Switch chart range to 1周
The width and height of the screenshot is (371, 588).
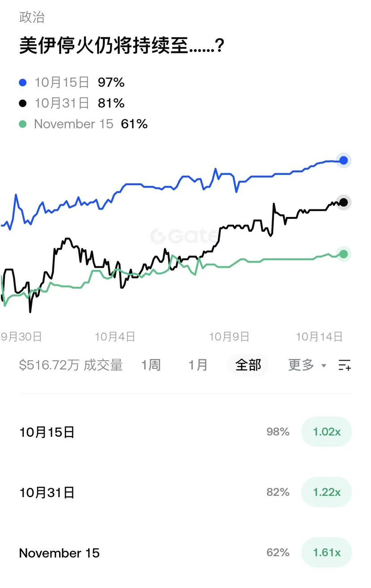click(151, 365)
